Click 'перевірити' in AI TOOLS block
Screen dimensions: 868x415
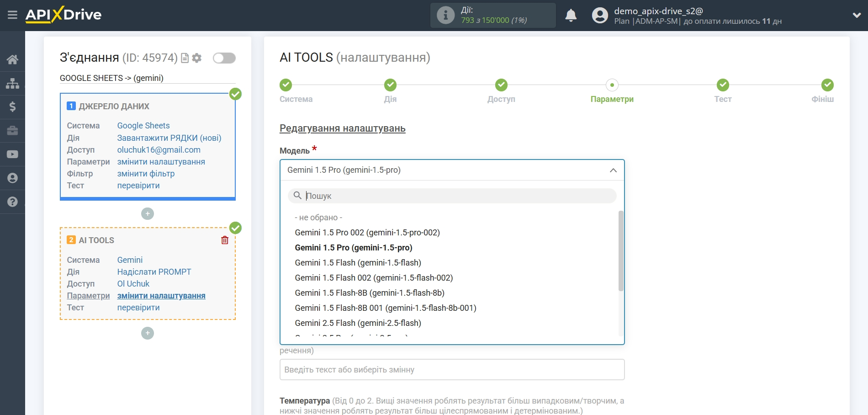(x=138, y=308)
